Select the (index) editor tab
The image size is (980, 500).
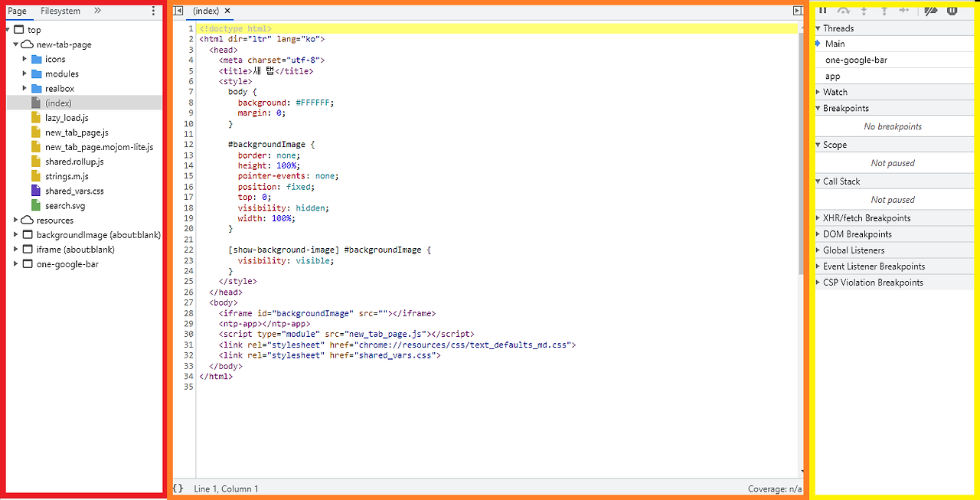point(206,11)
